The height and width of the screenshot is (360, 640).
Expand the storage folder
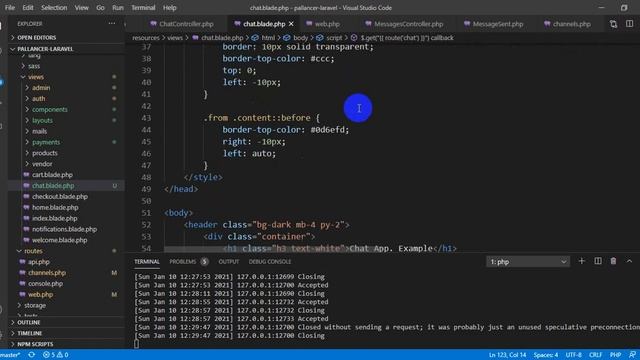pyautogui.click(x=35, y=305)
